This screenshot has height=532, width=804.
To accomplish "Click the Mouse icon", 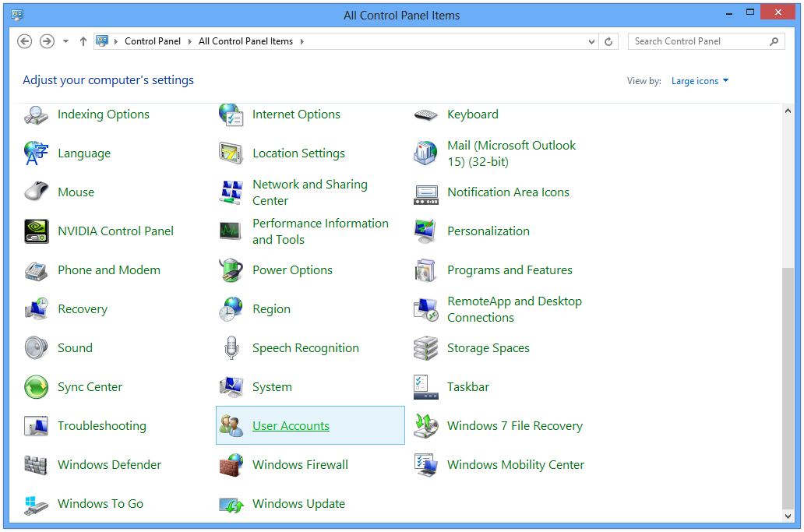I will 37,192.
